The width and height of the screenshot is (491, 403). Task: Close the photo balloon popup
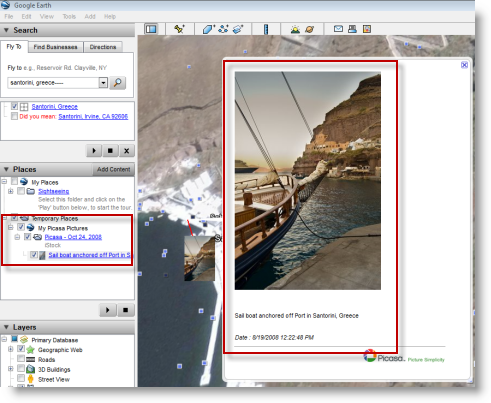click(x=464, y=65)
